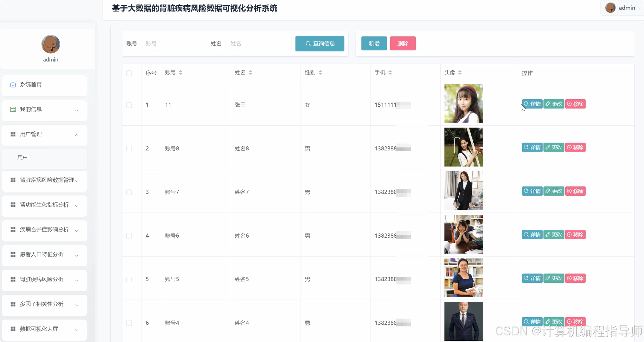
Task: Click the red 删除 button
Action: pos(403,43)
